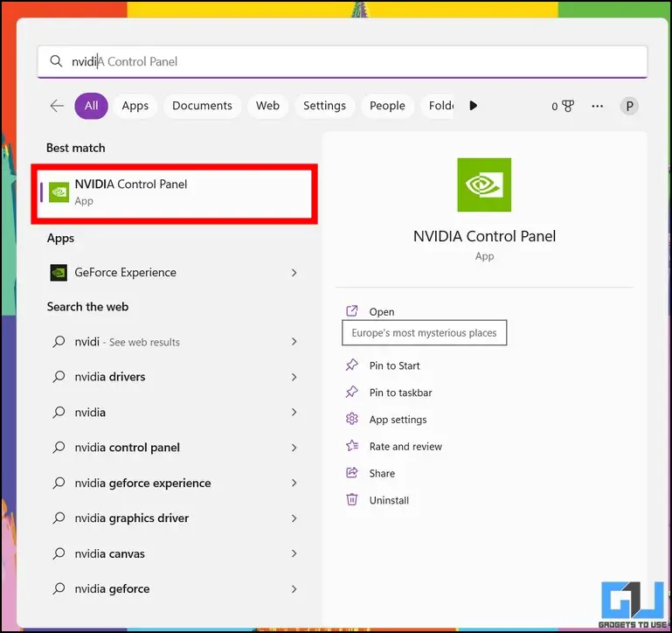672x633 pixels.
Task: Click the back arrow icon
Action: tap(57, 106)
